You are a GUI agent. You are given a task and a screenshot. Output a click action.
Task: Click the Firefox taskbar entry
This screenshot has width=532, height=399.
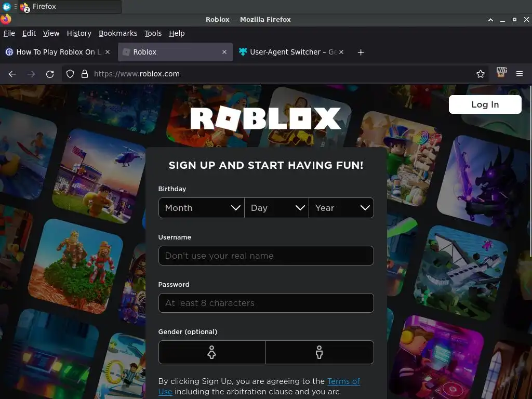click(70, 6)
